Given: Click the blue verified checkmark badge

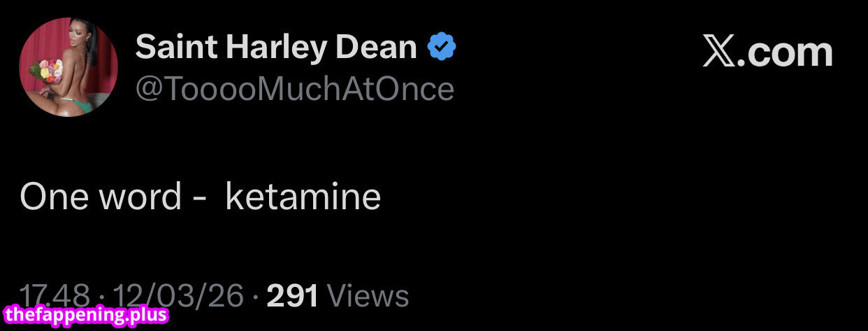Looking at the screenshot, I should click(x=442, y=48).
